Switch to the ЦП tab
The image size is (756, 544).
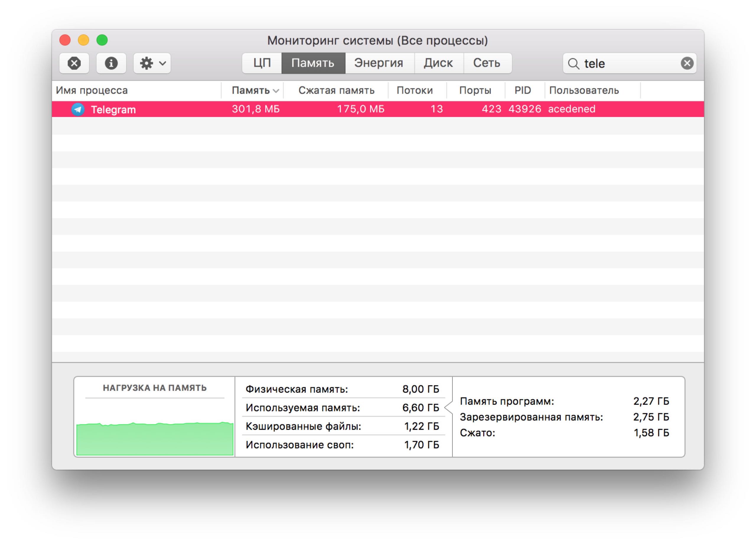[x=262, y=63]
